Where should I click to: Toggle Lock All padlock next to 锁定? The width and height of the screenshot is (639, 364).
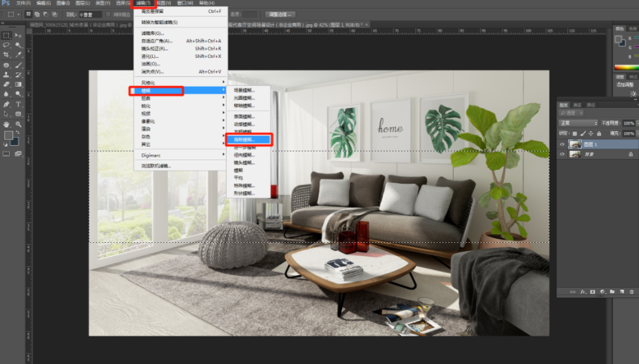599,133
